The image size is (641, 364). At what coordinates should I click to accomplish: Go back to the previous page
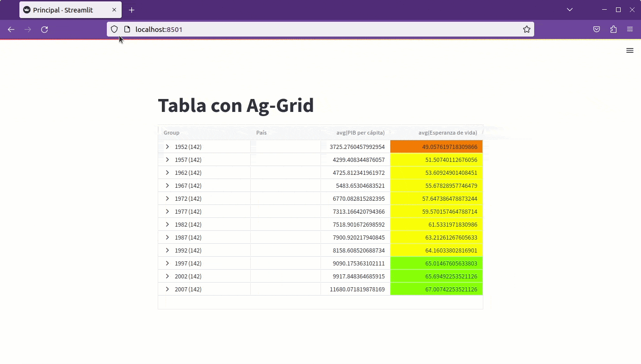click(11, 29)
